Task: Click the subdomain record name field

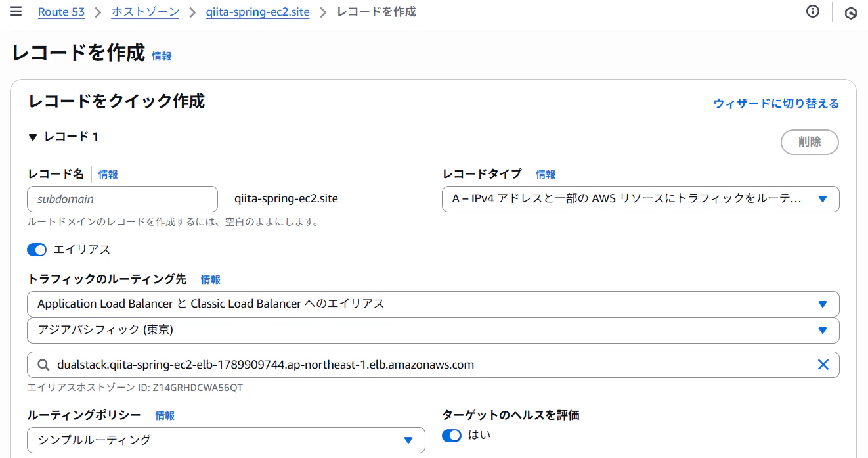Action: tap(122, 199)
